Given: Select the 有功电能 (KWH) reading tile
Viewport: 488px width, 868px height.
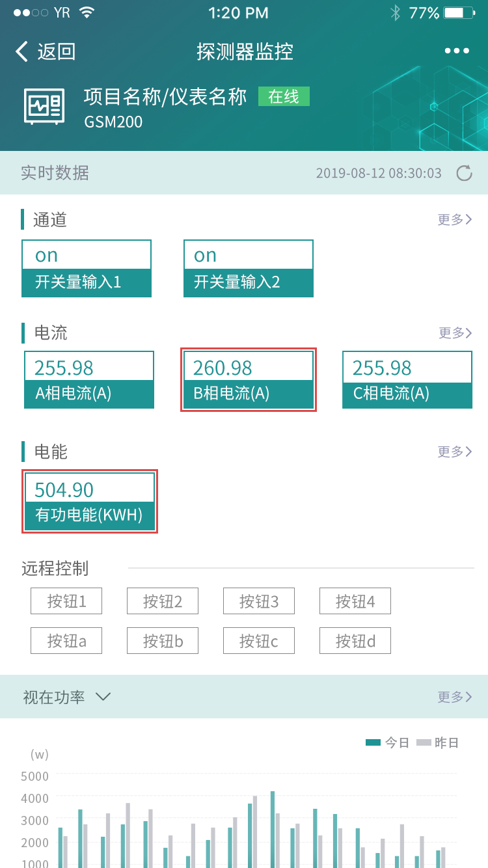Looking at the screenshot, I should click(x=89, y=501).
